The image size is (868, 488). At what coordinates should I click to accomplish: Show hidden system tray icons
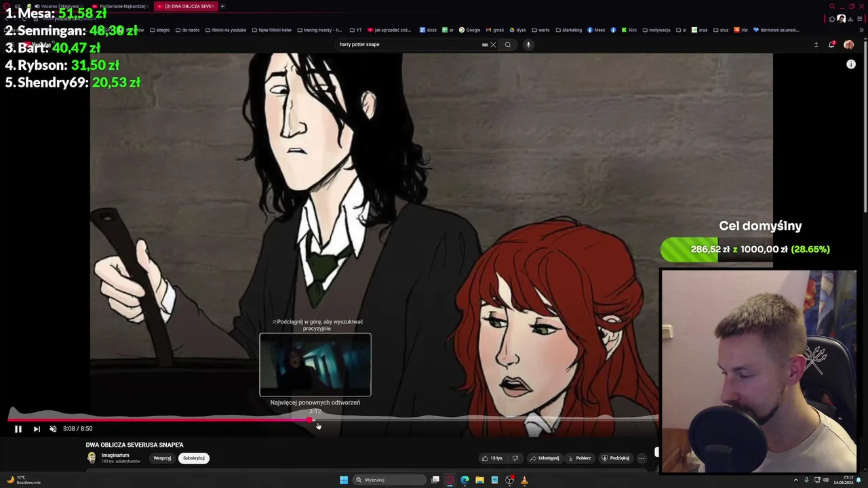pos(795,480)
